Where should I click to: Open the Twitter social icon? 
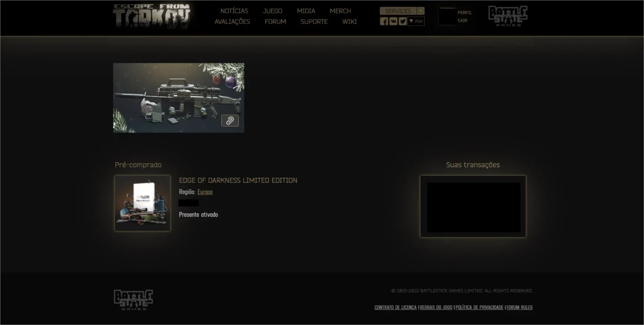[402, 21]
